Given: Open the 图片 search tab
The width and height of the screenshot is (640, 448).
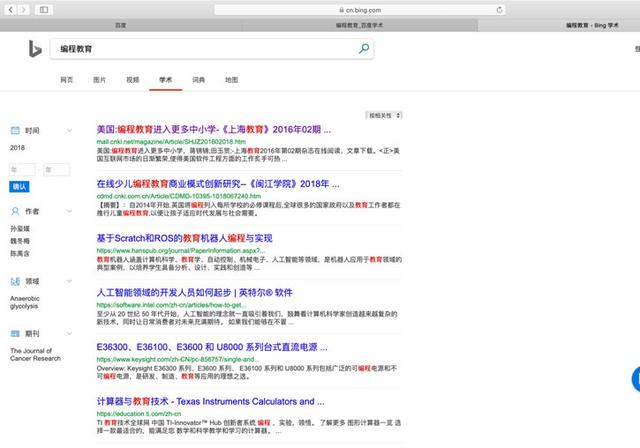Looking at the screenshot, I should coord(99,80).
